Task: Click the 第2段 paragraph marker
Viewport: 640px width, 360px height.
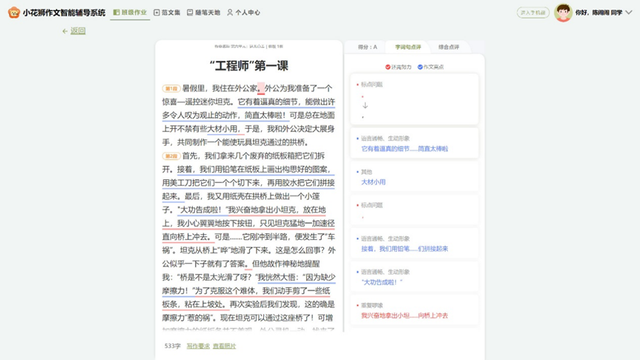Action: [171, 156]
